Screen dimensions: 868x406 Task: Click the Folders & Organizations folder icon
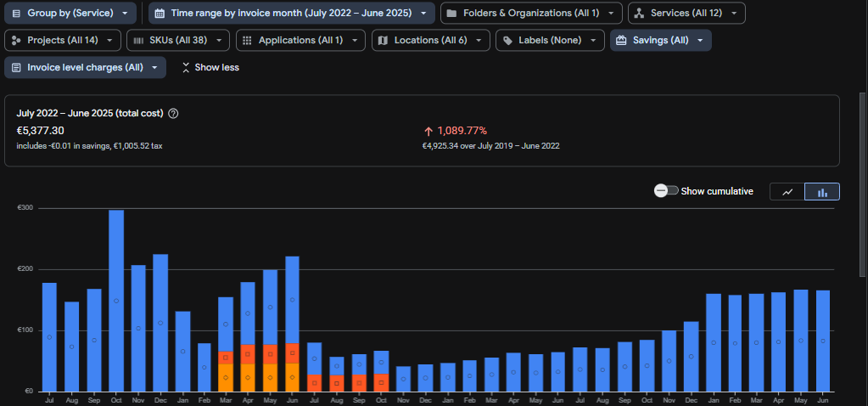coord(451,14)
